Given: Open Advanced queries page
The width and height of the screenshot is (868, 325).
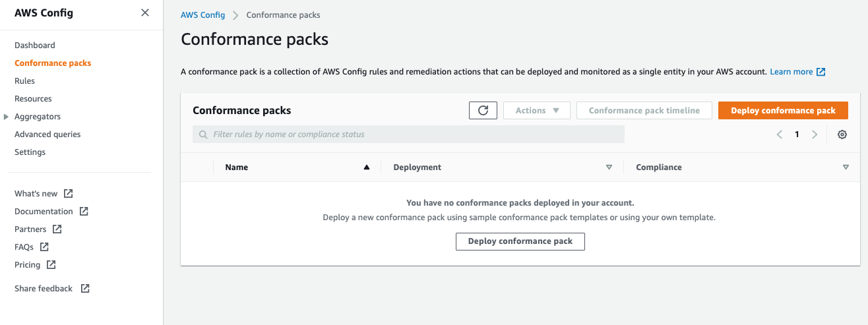Looking at the screenshot, I should tap(47, 134).
